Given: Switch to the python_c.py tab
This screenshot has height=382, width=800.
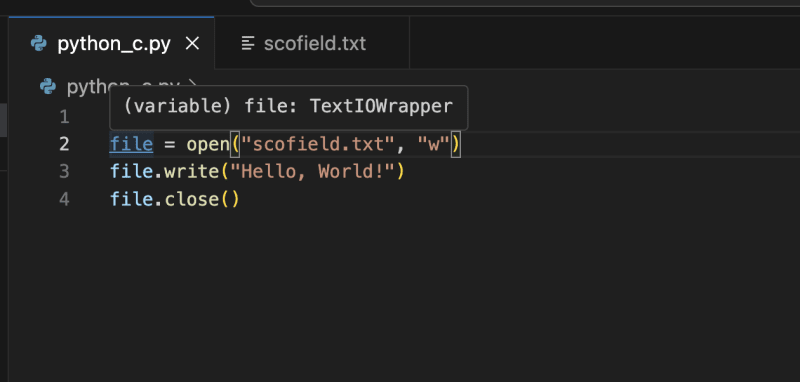Looking at the screenshot, I should pyautogui.click(x=112, y=43).
